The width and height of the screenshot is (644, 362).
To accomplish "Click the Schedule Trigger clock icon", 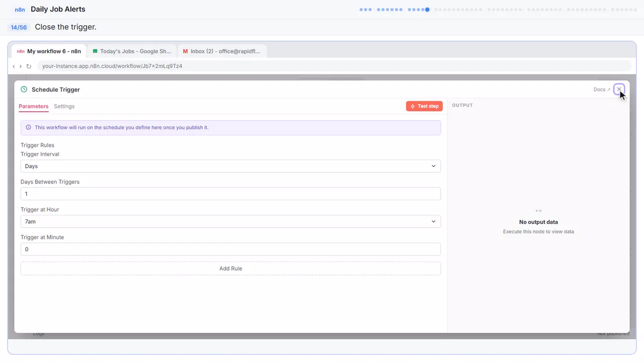I will point(24,89).
